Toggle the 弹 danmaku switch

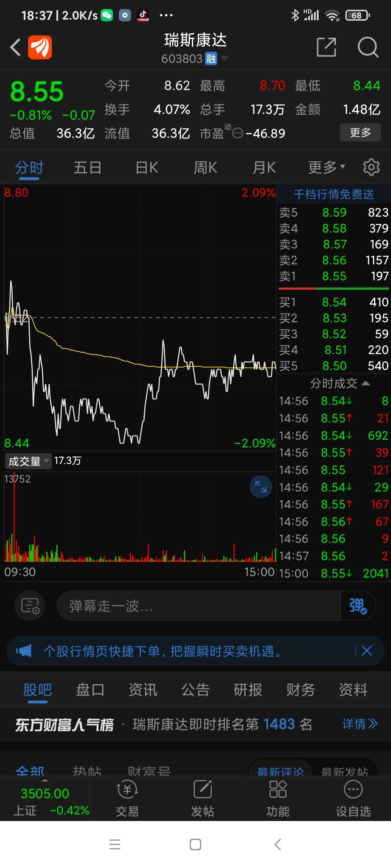(x=358, y=605)
